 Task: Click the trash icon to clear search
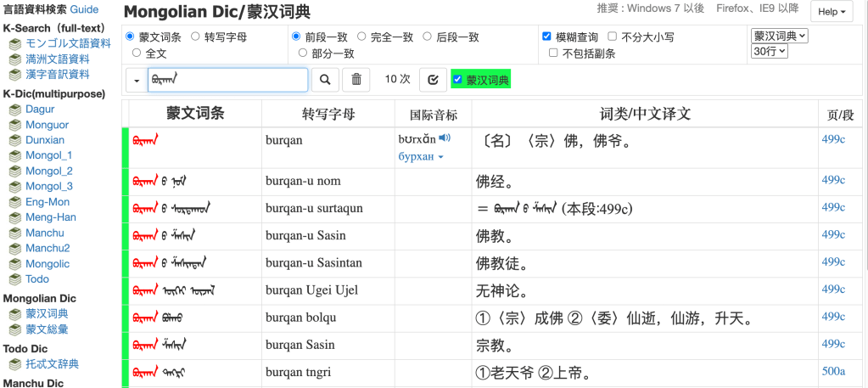tap(356, 80)
